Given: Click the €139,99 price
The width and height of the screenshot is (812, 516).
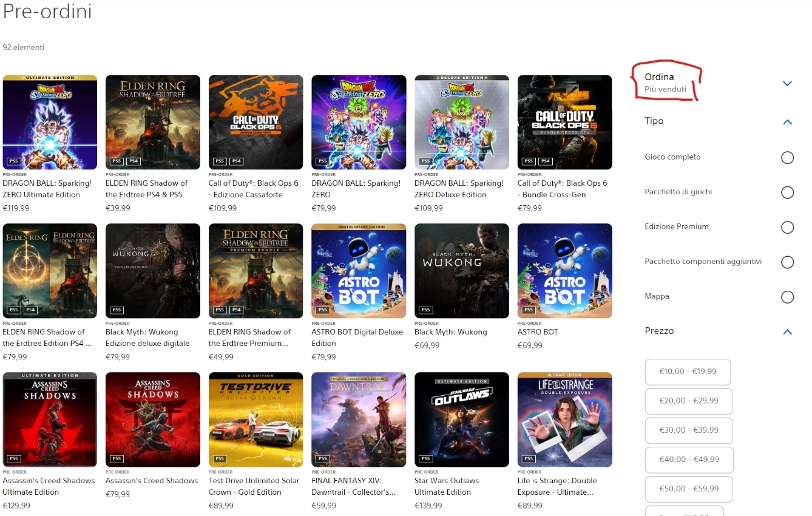Looking at the screenshot, I should [x=428, y=506].
